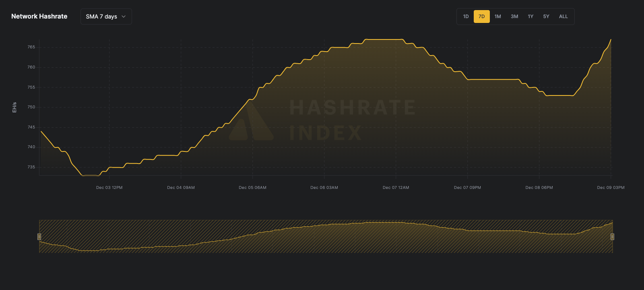Click the chevron arrow in SMA dropdown
The image size is (644, 290).
(124, 17)
